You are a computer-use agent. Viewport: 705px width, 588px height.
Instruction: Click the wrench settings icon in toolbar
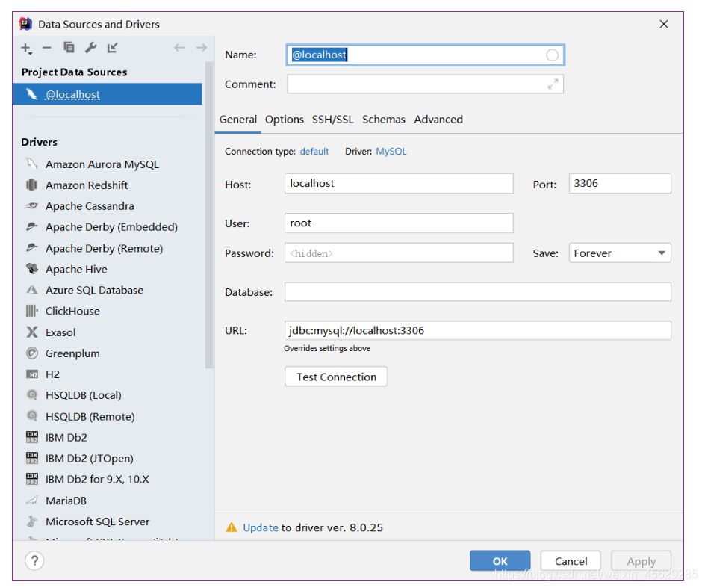coord(90,48)
